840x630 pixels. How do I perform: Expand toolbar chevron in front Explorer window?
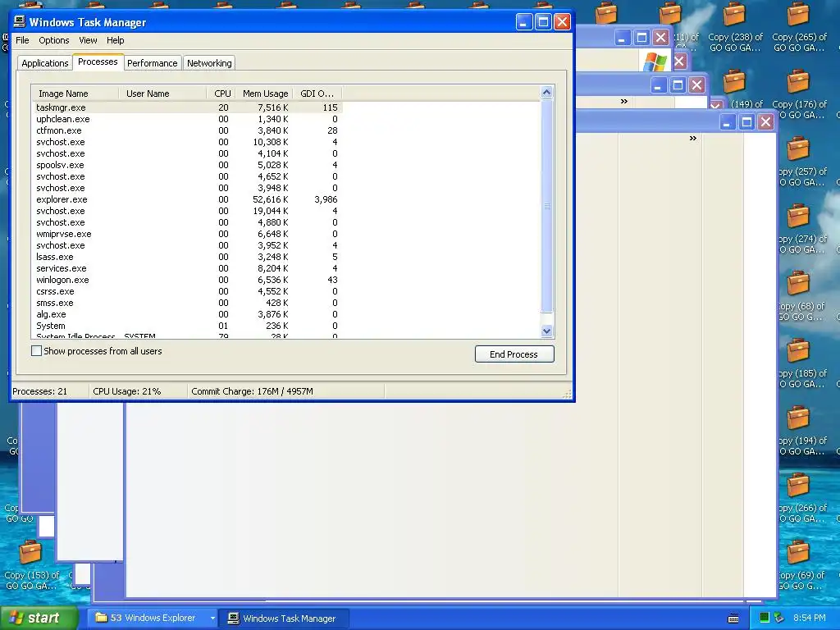point(692,138)
